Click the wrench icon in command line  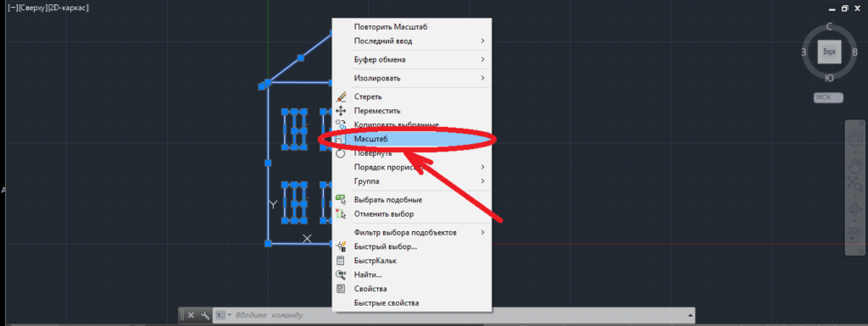coord(204,316)
